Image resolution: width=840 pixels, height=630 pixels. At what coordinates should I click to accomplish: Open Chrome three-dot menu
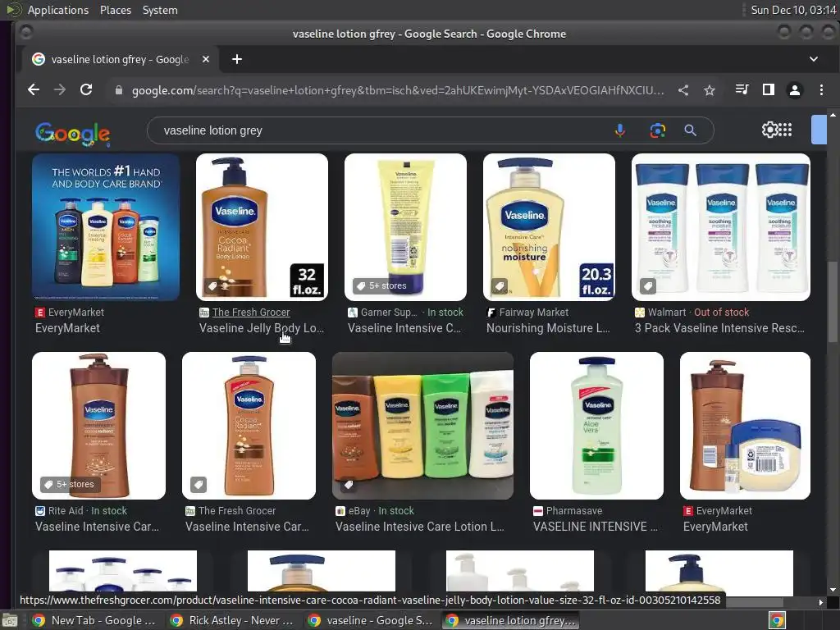pos(821,90)
